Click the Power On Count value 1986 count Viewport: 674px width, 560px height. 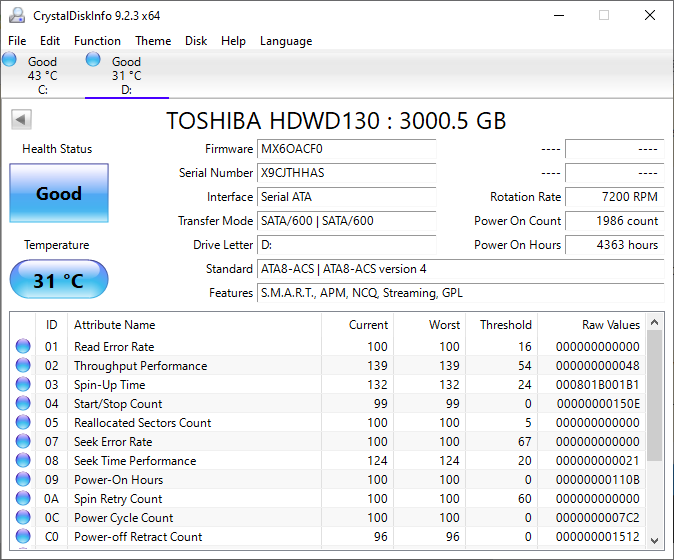coord(615,221)
